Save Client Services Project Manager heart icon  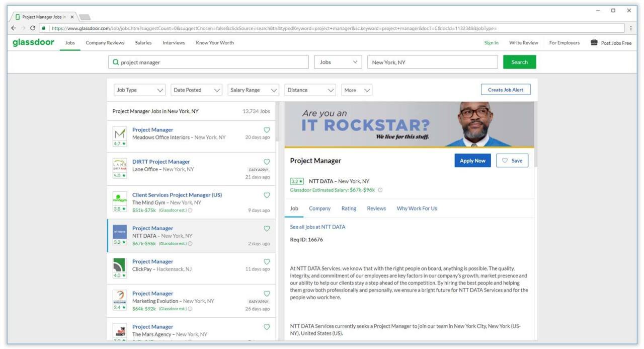pyautogui.click(x=267, y=195)
